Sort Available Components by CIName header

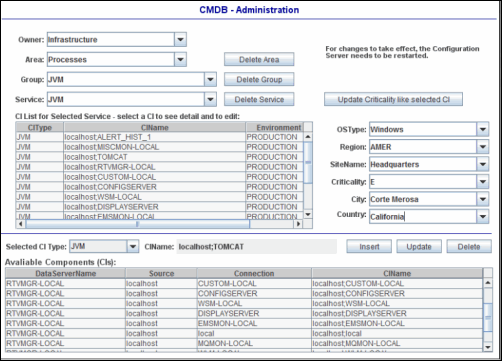(x=397, y=273)
